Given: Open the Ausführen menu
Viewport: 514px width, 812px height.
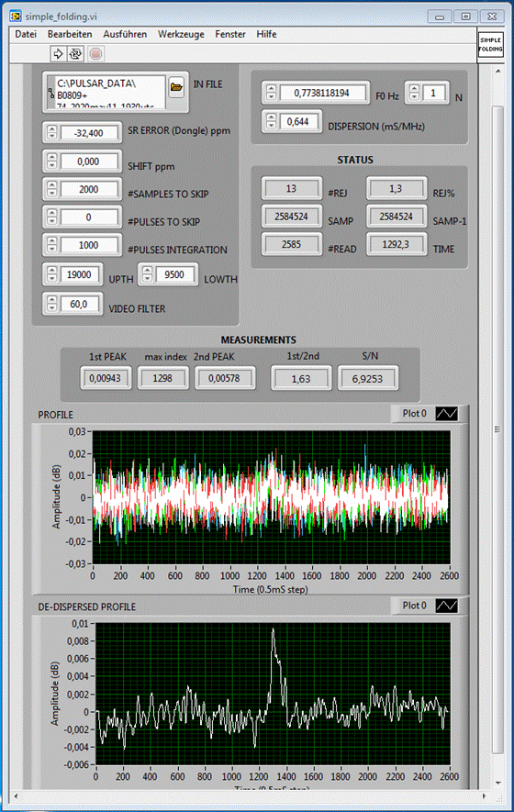Looking at the screenshot, I should coord(125,34).
